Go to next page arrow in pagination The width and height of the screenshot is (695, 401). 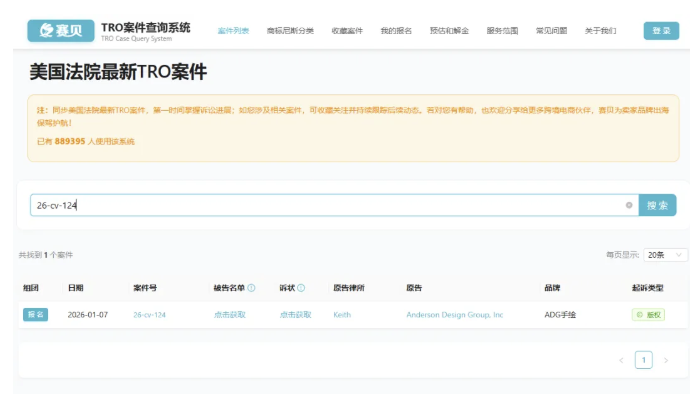pos(666,360)
